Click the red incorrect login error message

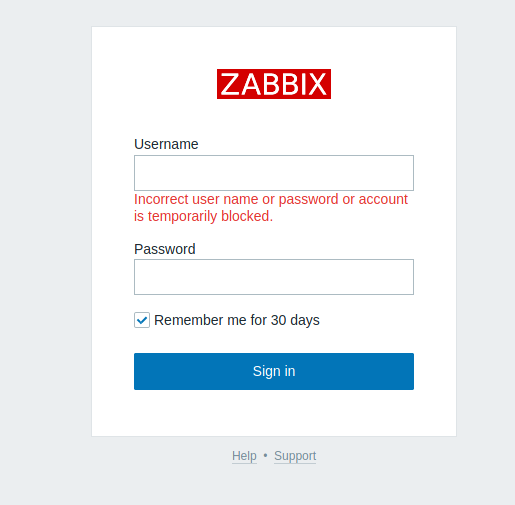point(271,208)
